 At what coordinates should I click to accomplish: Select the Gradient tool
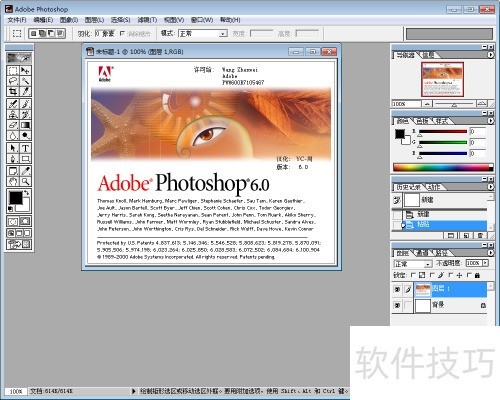[x=25, y=125]
